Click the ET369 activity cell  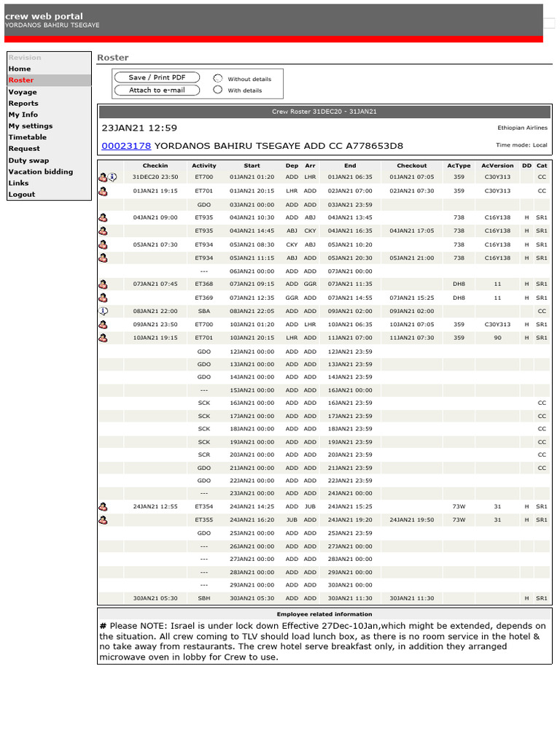[204, 298]
